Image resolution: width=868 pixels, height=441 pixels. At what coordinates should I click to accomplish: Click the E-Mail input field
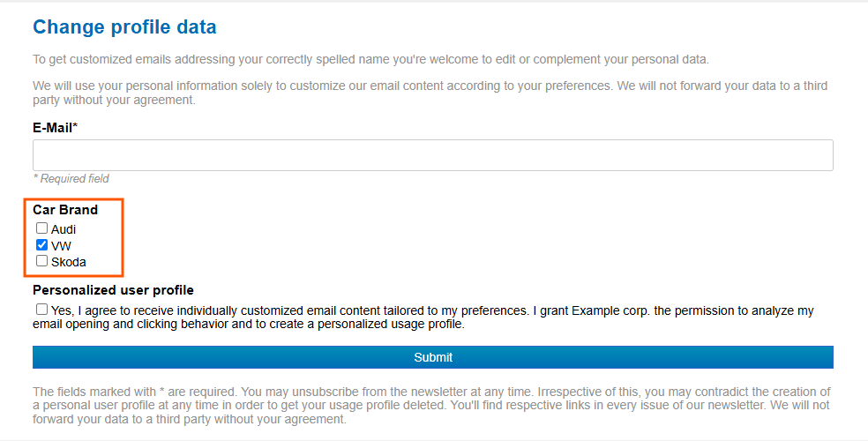click(x=432, y=155)
